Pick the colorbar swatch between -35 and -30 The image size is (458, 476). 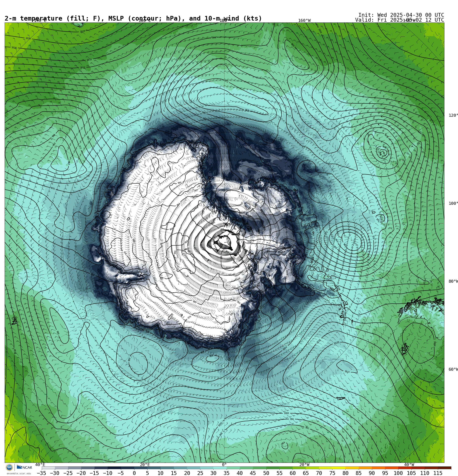48,468
